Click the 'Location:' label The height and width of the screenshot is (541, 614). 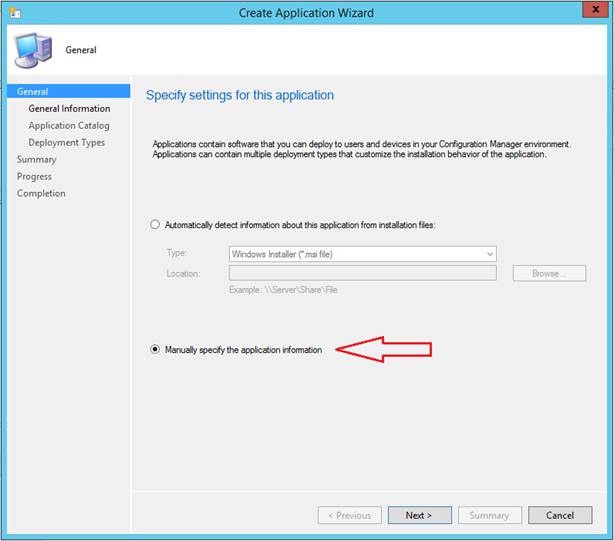[x=183, y=274]
